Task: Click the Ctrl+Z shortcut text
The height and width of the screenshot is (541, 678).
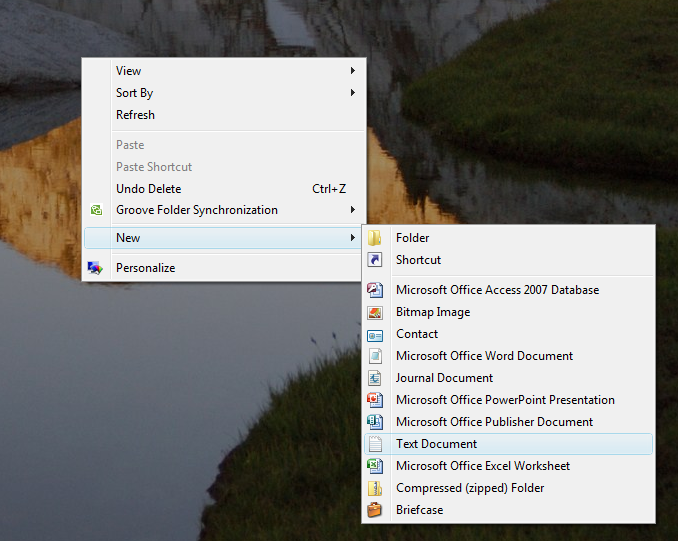Action: pos(329,189)
